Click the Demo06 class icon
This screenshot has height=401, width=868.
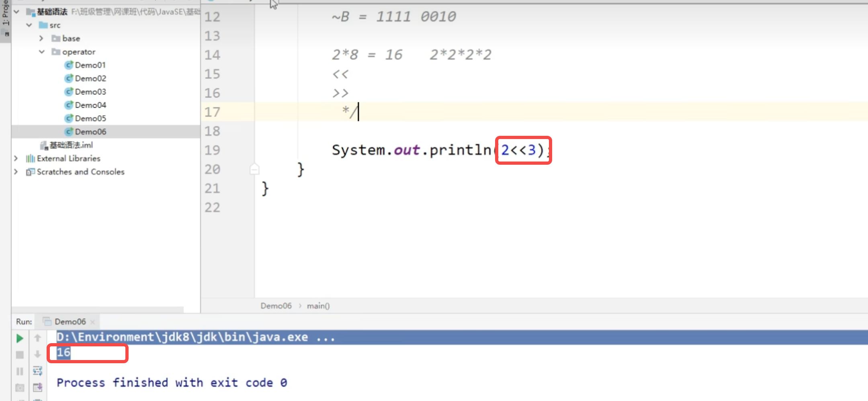point(69,131)
